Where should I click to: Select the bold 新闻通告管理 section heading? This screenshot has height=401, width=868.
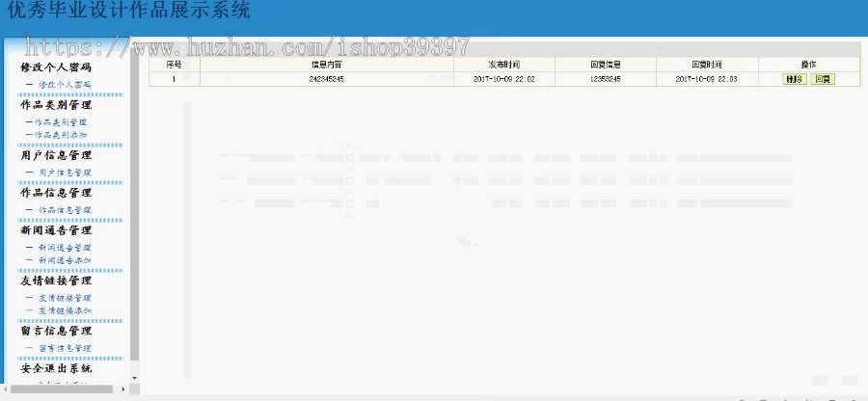point(56,230)
